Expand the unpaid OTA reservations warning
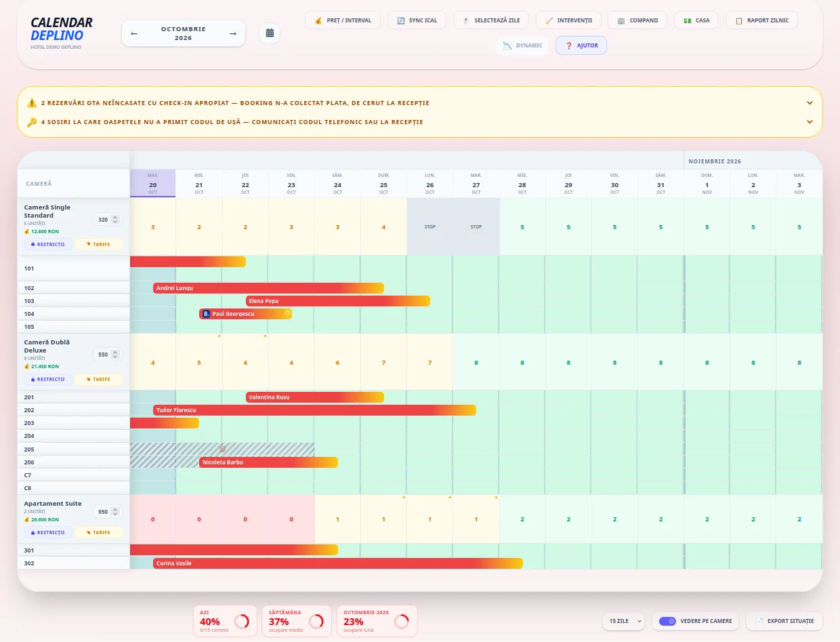The image size is (840, 642). (420, 103)
